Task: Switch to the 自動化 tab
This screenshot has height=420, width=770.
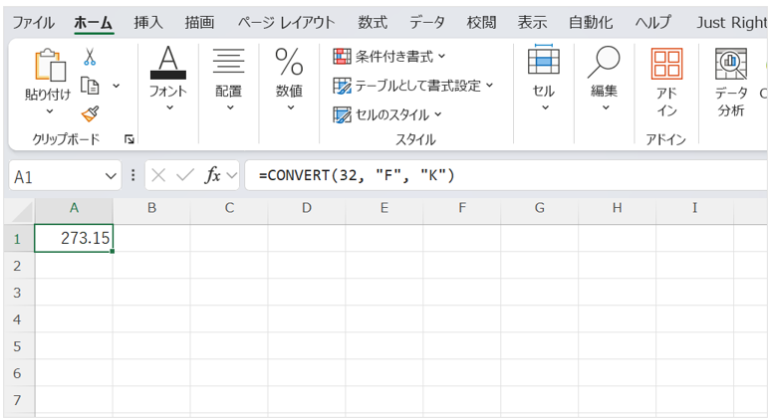Action: [x=591, y=23]
